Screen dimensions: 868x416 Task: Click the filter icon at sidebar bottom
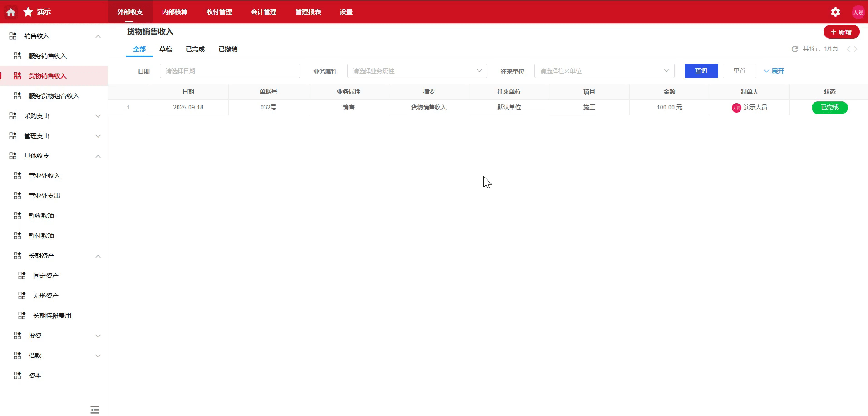tap(94, 409)
